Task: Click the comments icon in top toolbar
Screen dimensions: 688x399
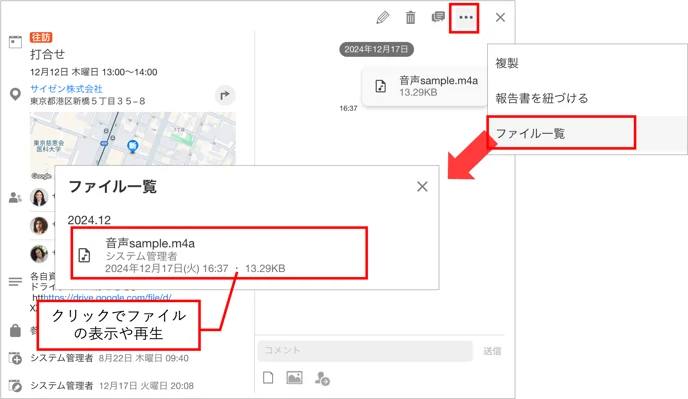Action: tap(438, 17)
